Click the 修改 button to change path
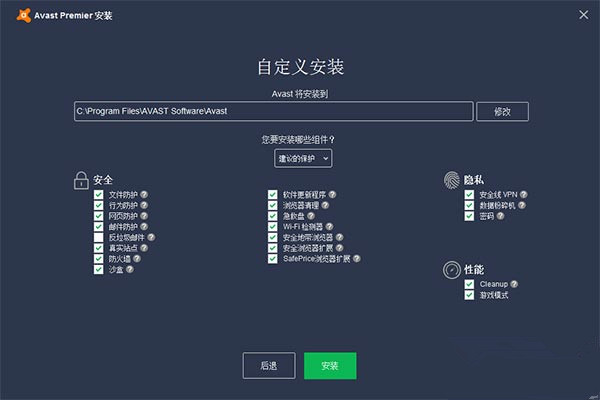The width and height of the screenshot is (600, 400). coord(502,111)
